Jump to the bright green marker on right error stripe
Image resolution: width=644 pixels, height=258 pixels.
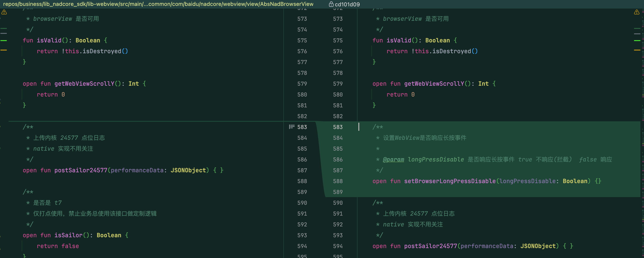[637, 40]
